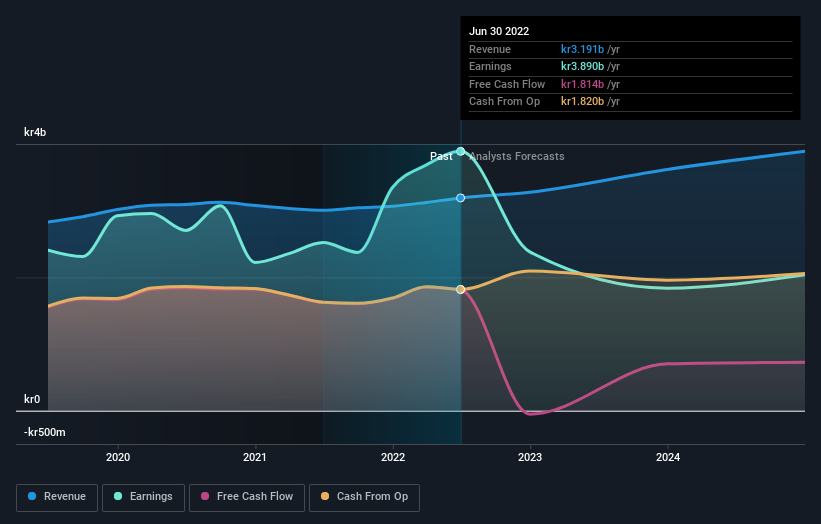Toggle the Free Cash Flow legend button

pyautogui.click(x=247, y=497)
